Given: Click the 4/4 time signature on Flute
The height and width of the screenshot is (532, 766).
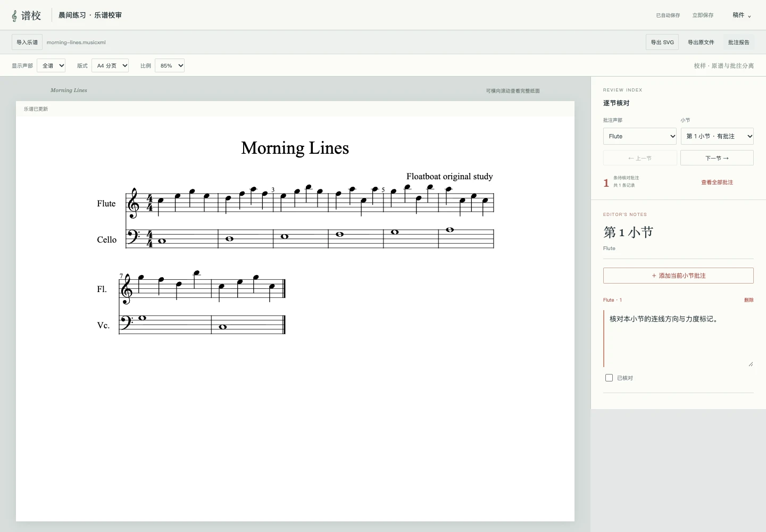Looking at the screenshot, I should coord(149,203).
